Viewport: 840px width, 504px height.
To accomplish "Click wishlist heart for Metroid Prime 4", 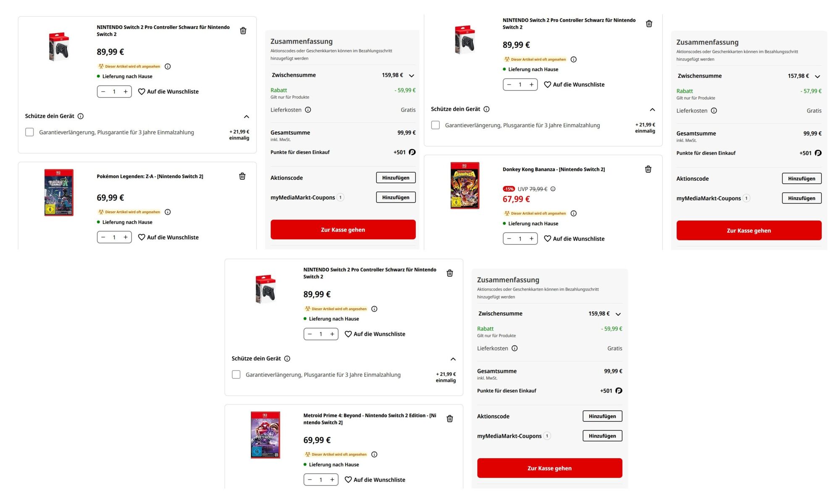I will [x=348, y=480].
